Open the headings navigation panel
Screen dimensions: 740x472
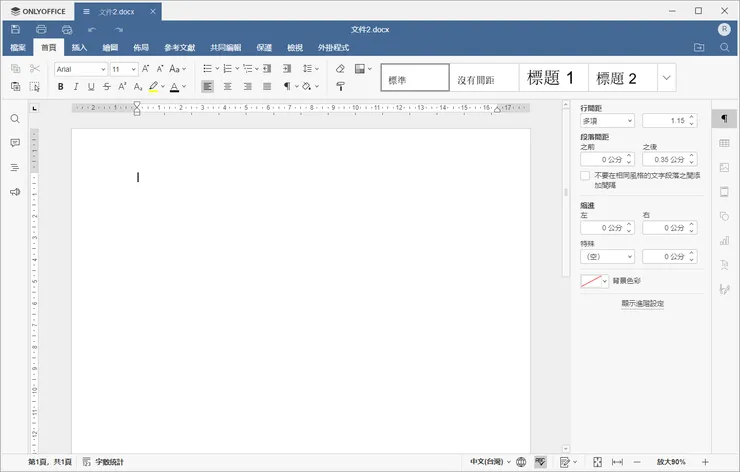pyautogui.click(x=15, y=167)
